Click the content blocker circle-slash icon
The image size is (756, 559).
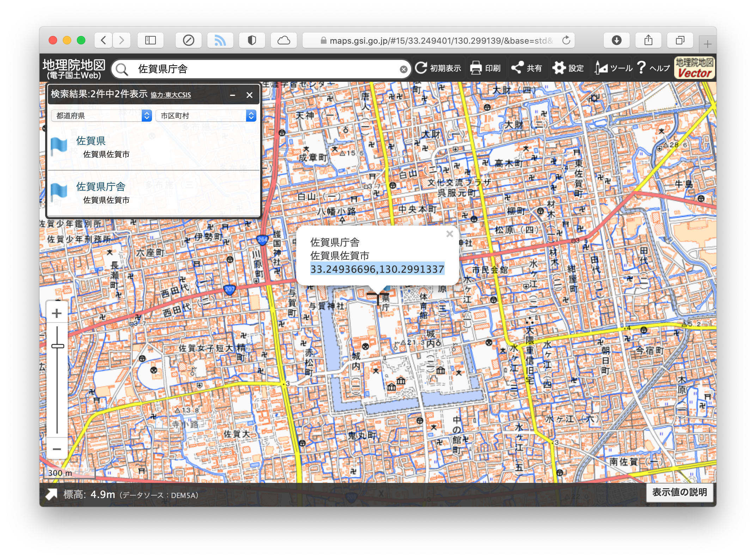(x=189, y=40)
